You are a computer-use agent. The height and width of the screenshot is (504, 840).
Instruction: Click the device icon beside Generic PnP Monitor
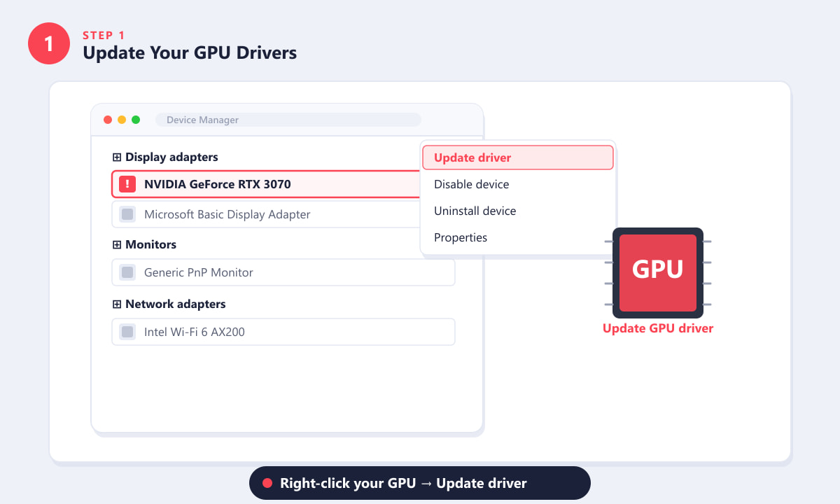[127, 272]
